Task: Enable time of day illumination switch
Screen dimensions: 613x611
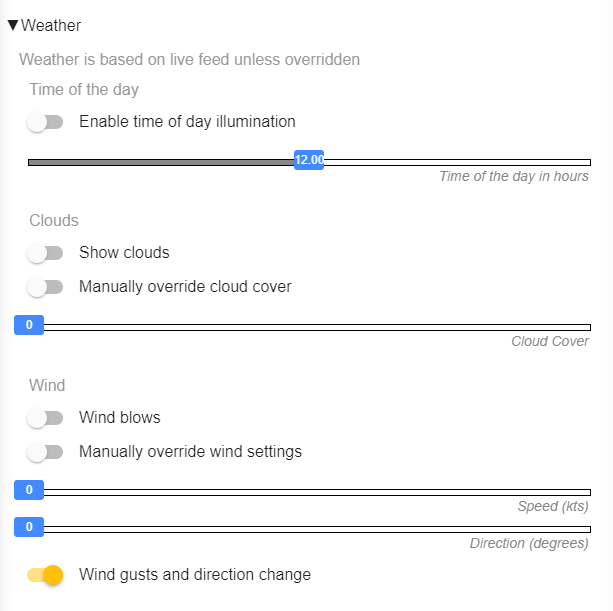Action: coord(45,122)
